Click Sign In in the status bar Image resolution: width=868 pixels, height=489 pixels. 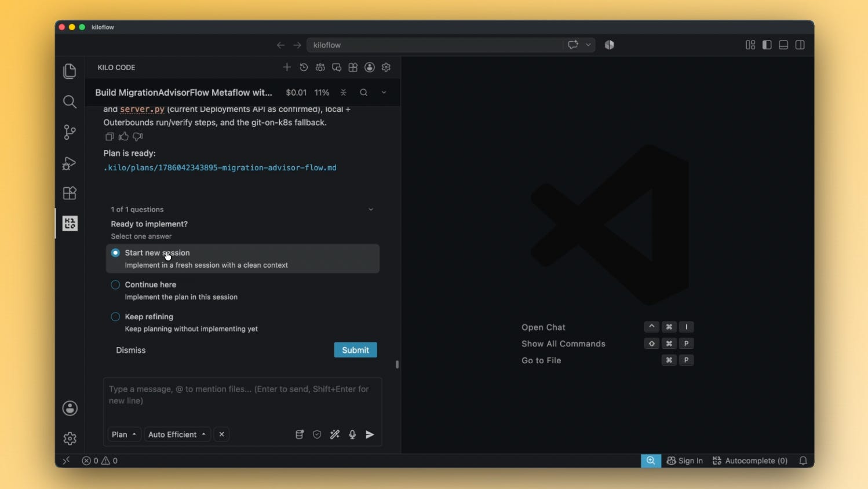[685, 461]
